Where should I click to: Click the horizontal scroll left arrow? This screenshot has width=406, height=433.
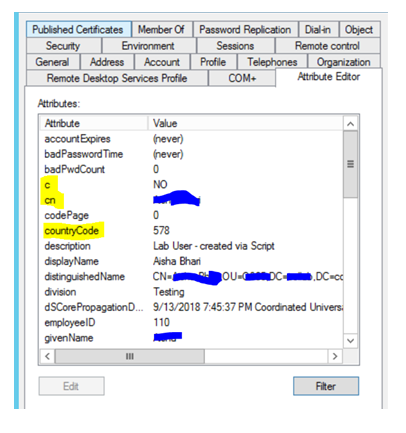tap(47, 356)
